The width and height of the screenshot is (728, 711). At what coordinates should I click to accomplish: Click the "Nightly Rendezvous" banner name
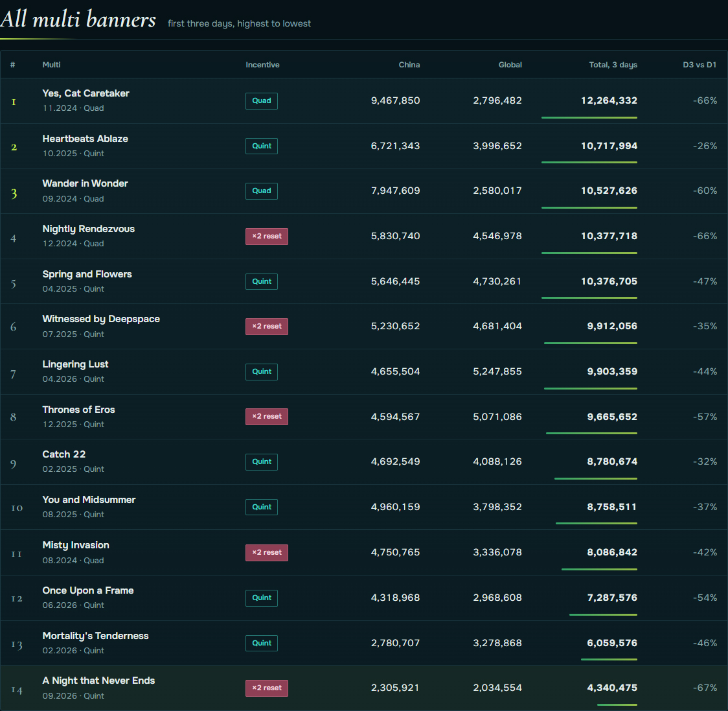pos(88,229)
